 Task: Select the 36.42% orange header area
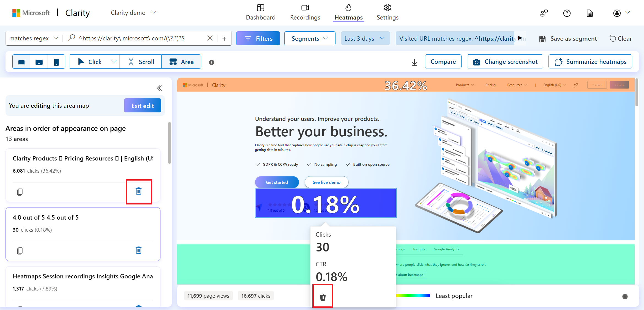[x=406, y=85]
